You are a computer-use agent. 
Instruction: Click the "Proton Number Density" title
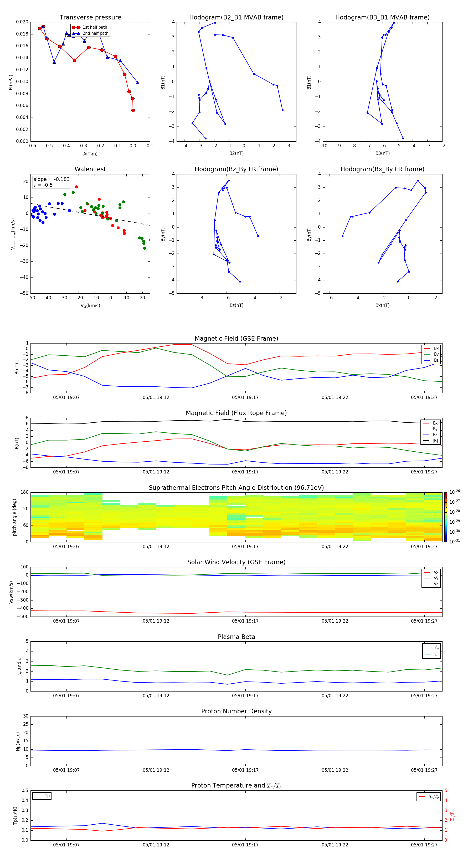(x=236, y=711)
